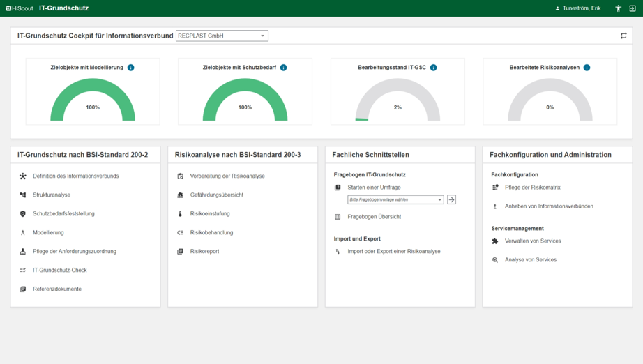Open Pflege der Anforderungszuordnung

tap(75, 252)
